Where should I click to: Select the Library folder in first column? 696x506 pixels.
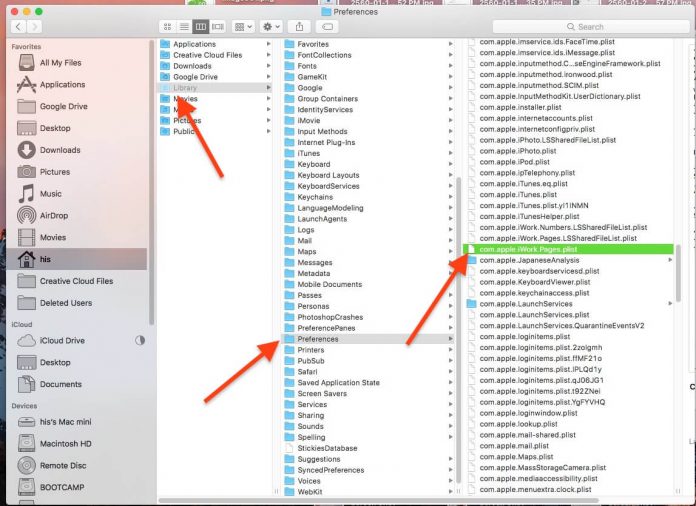tap(215, 88)
